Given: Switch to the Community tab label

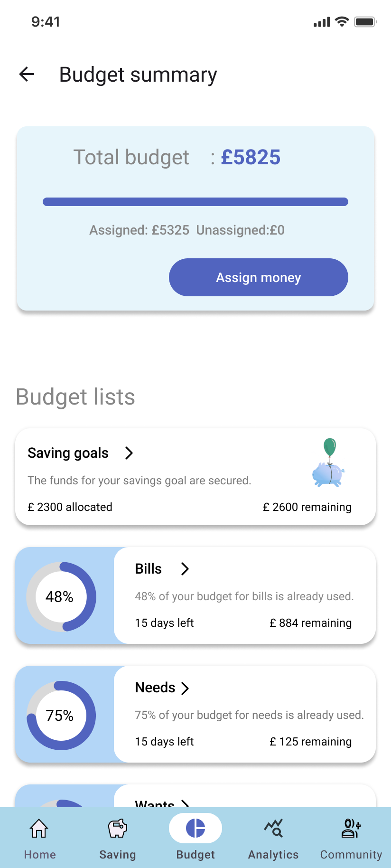Looking at the screenshot, I should point(351,855).
